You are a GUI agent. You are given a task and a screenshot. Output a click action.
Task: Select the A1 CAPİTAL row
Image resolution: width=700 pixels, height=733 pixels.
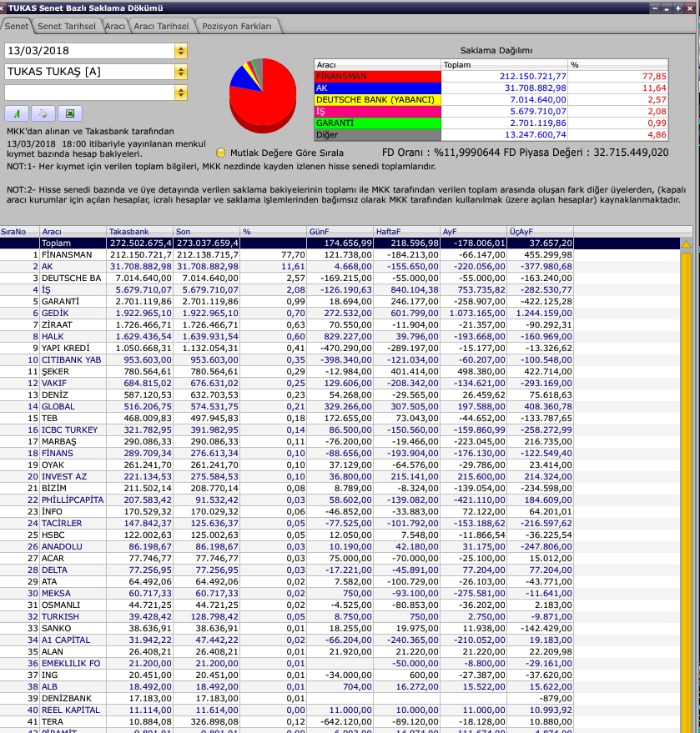coord(340,640)
